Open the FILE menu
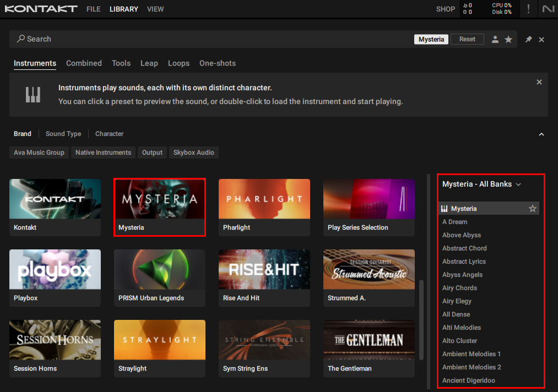Screen dimensions: 558x392 (x=94, y=9)
